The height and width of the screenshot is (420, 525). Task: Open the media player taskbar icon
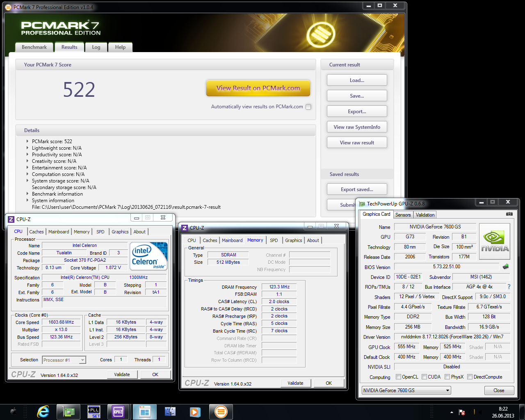click(195, 411)
